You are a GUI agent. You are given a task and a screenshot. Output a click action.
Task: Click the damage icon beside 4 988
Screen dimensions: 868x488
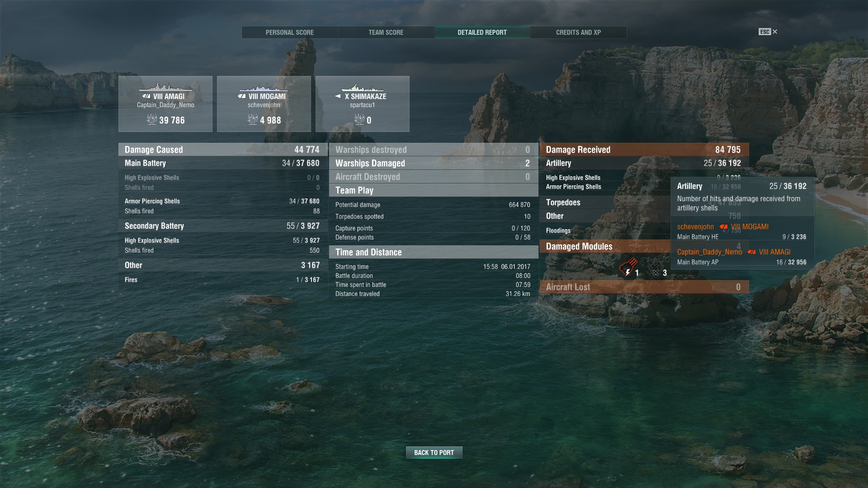tap(253, 119)
